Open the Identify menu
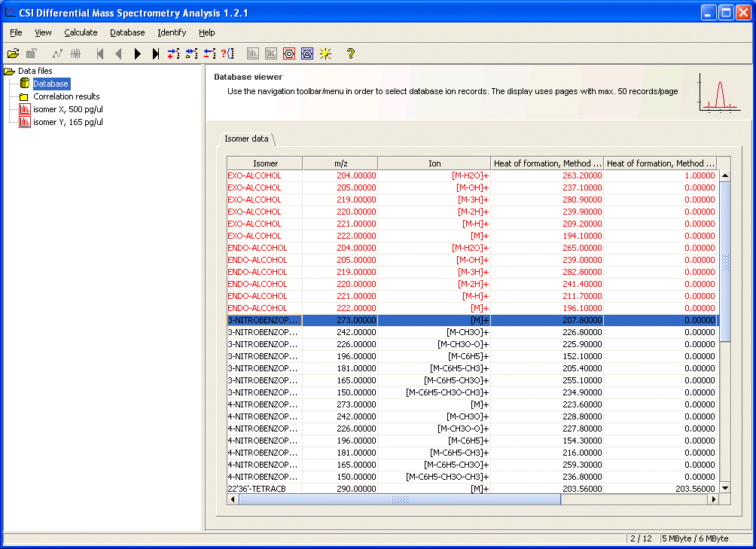 [x=172, y=32]
